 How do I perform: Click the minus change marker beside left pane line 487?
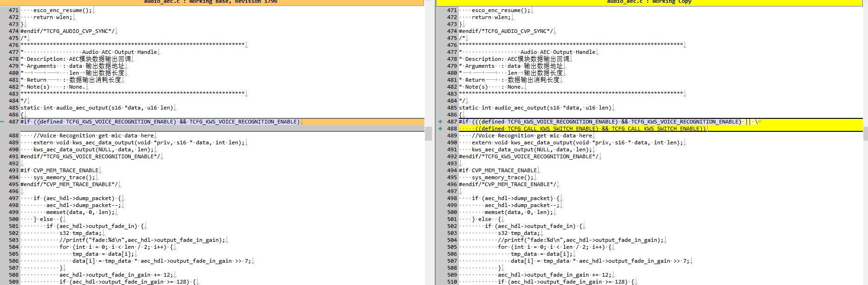click(x=2, y=122)
